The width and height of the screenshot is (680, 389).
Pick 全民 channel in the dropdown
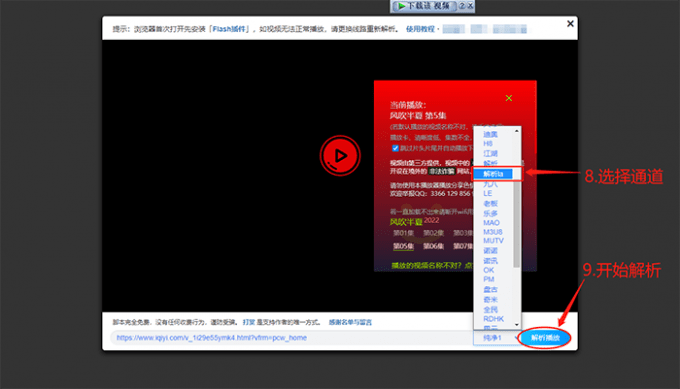(490, 310)
